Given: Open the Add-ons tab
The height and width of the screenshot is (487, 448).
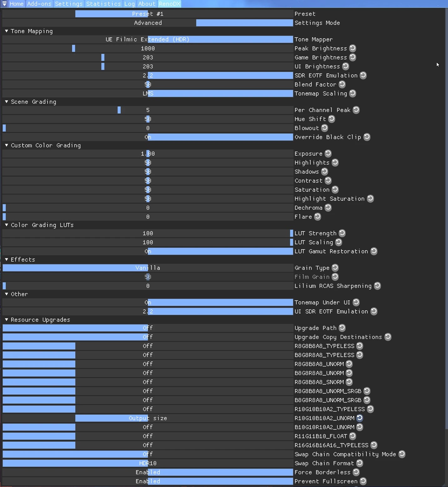Looking at the screenshot, I should coord(39,4).
